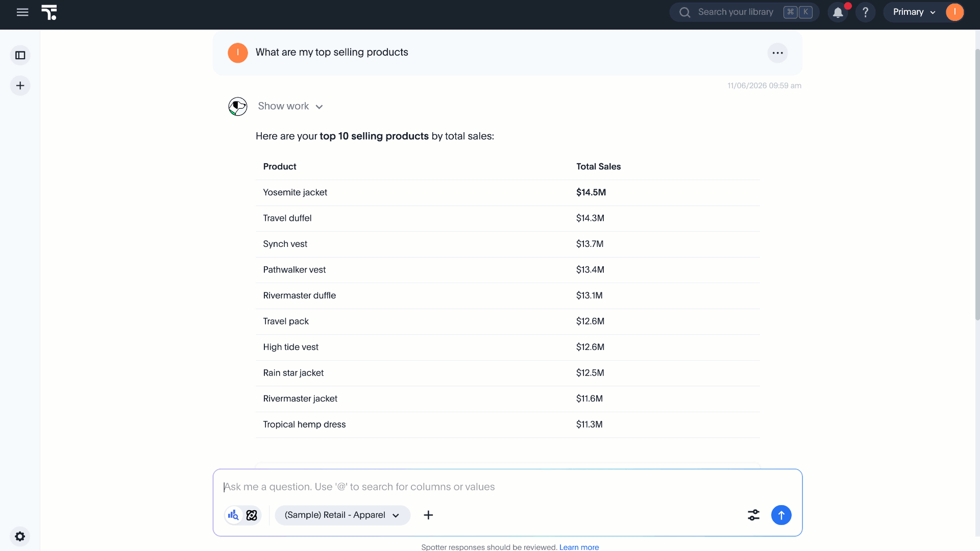Open the user profile avatar menu

click(954, 12)
